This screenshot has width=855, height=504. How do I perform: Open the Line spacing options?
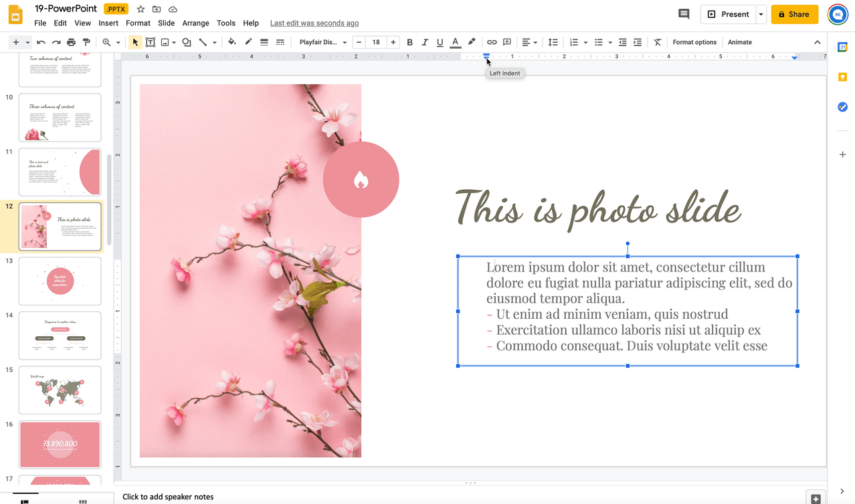[x=553, y=42]
